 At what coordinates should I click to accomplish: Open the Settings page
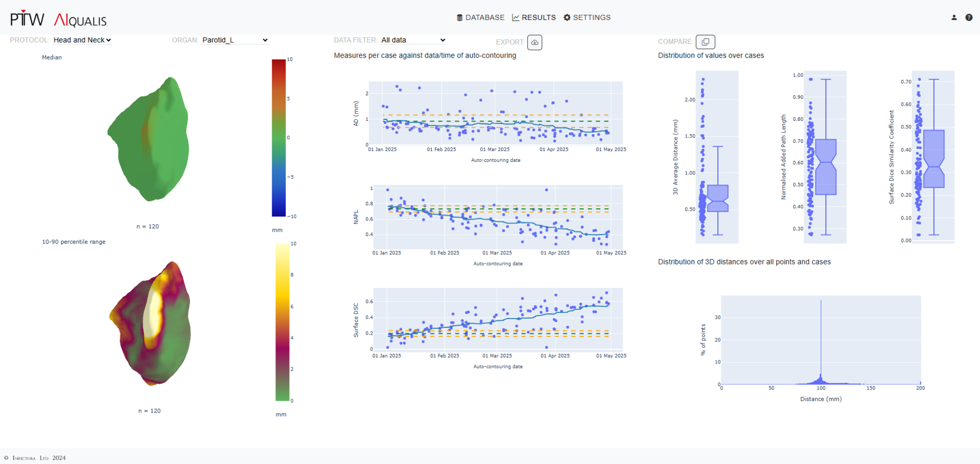tap(587, 17)
